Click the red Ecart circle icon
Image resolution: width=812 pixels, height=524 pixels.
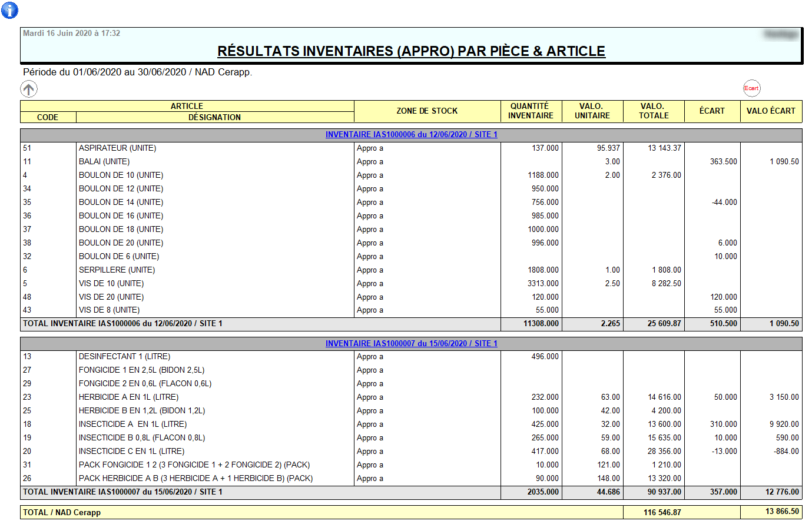[751, 88]
